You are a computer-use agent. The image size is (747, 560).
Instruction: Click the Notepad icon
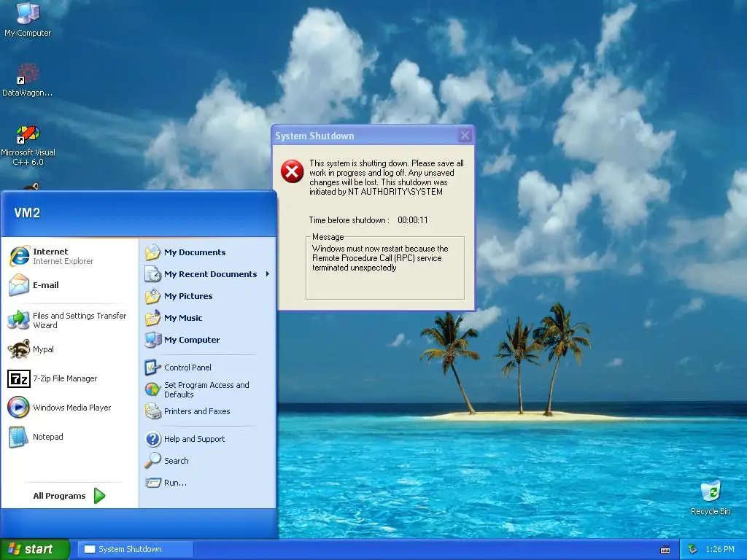(x=19, y=437)
